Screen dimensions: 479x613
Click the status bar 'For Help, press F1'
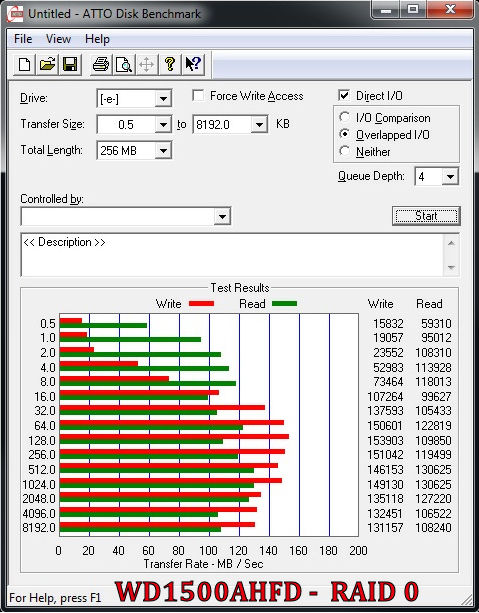[x=55, y=598]
